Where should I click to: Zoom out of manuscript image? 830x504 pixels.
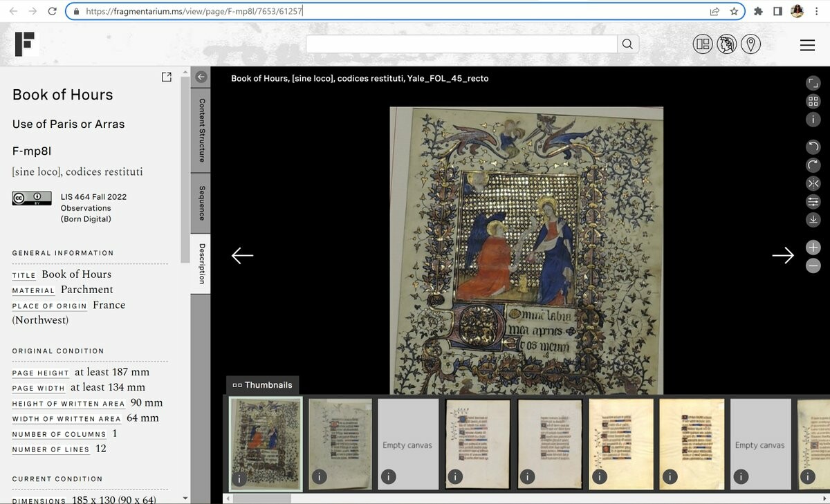point(813,265)
